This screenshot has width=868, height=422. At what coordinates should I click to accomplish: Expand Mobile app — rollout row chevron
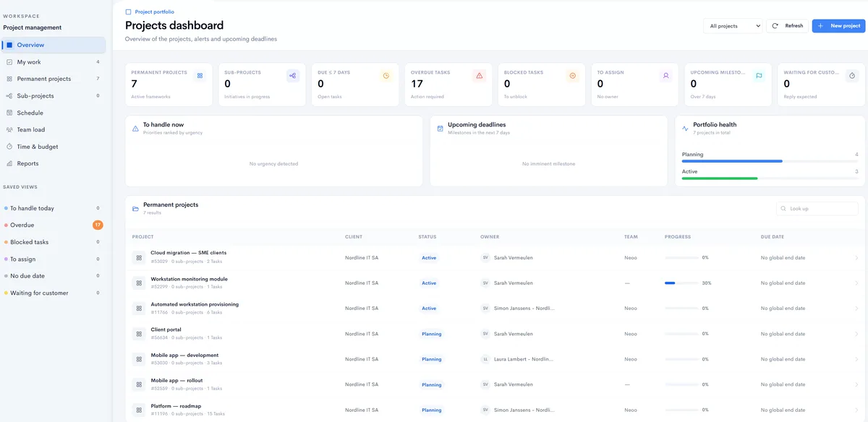[856, 384]
